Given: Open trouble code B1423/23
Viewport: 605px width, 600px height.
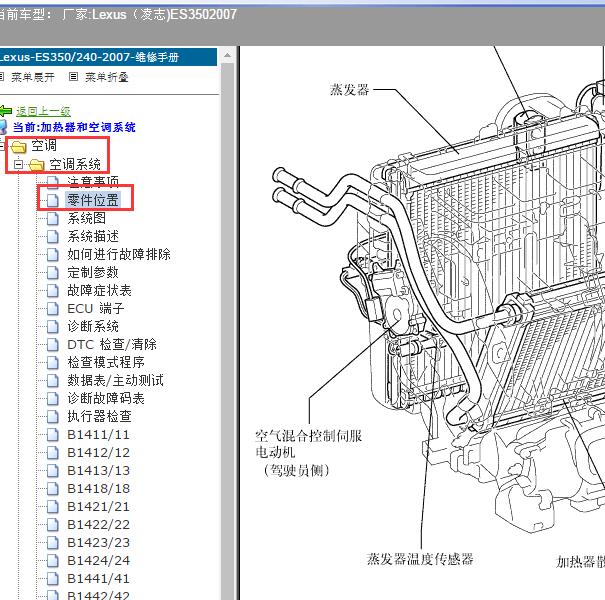Looking at the screenshot, I should tap(98, 543).
